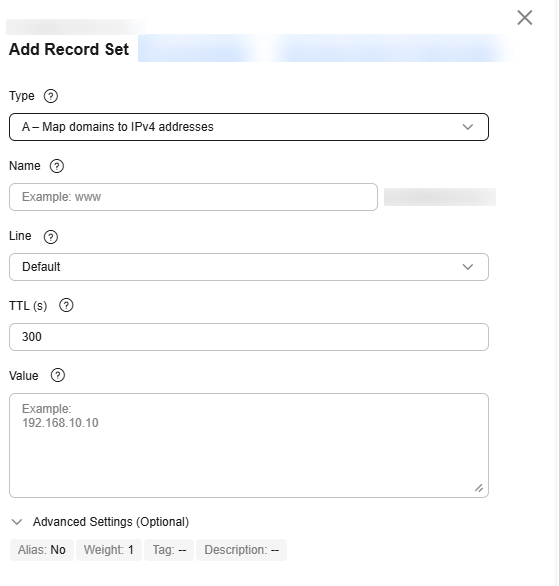Click the Tag: -- summary chip

pos(169,550)
